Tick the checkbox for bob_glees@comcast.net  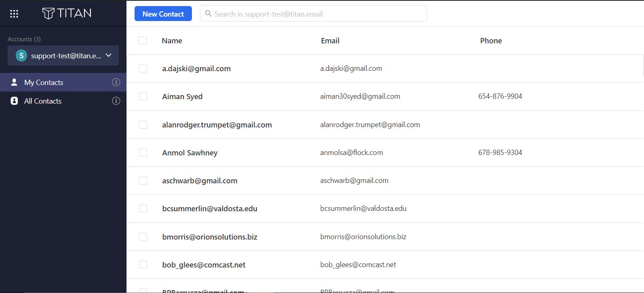[143, 265]
